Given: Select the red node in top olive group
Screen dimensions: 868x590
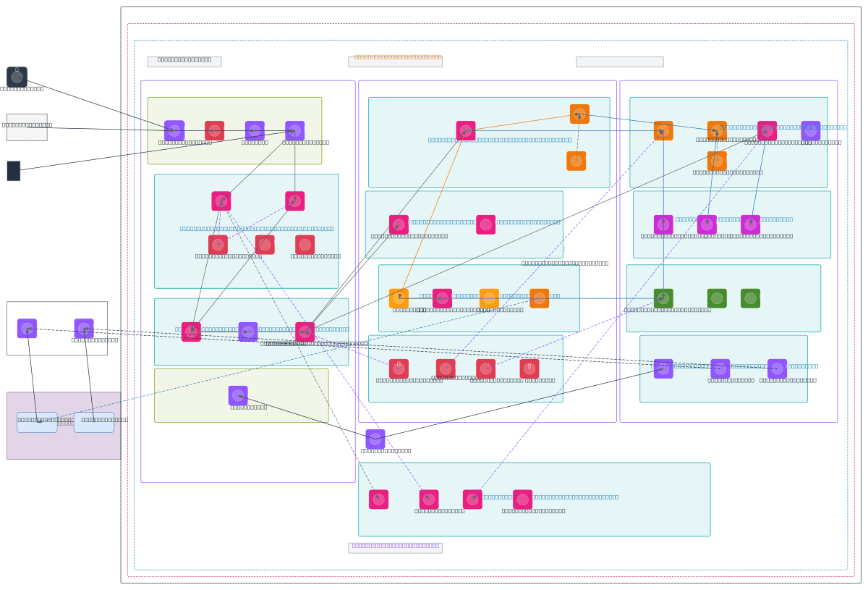Looking at the screenshot, I should click(214, 130).
